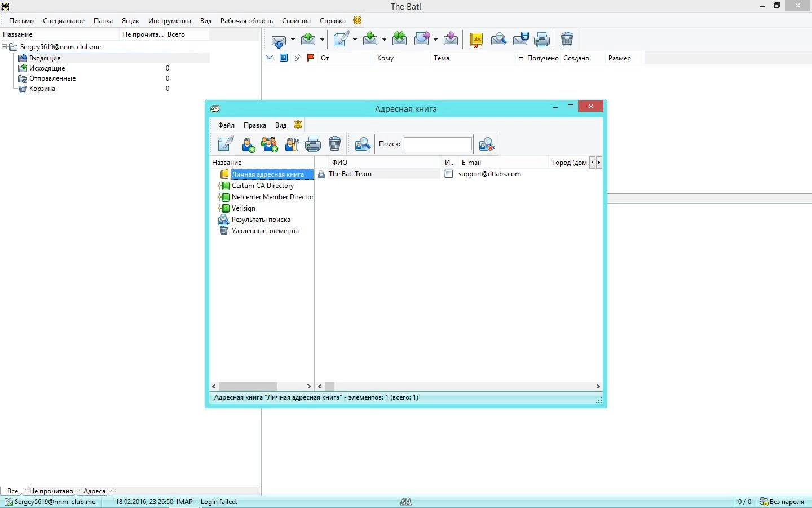
Task: Switch to the Адреса tab
Action: point(94,491)
